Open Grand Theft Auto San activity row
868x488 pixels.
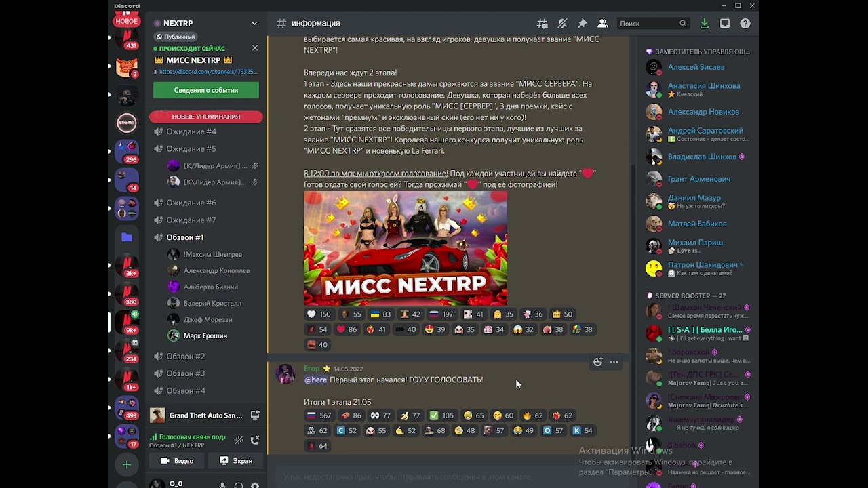tap(206, 415)
